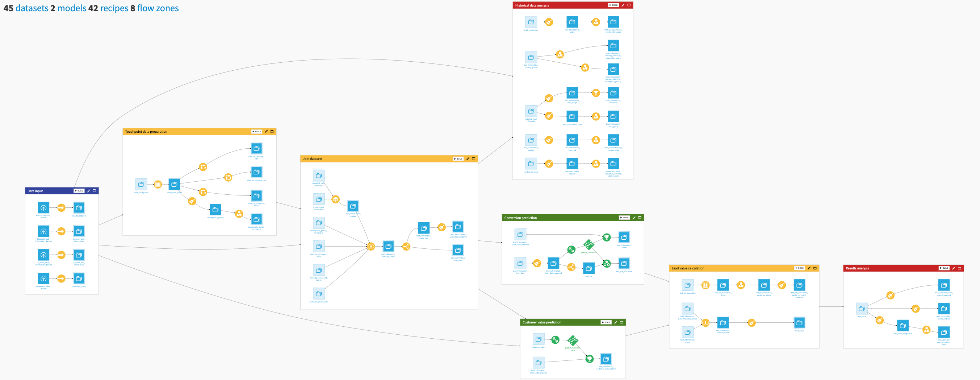
Task: Click Build on Historical data analysis zone
Action: pos(613,5)
